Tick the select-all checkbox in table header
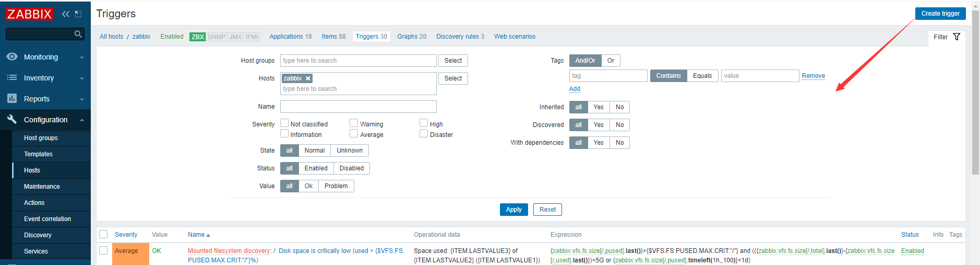Screen dimensions: 980x265 coord(103,234)
